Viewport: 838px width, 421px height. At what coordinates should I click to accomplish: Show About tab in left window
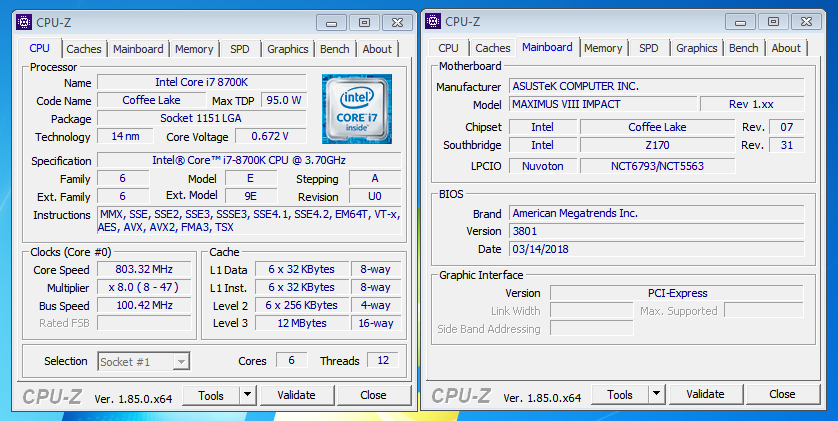[x=377, y=49]
